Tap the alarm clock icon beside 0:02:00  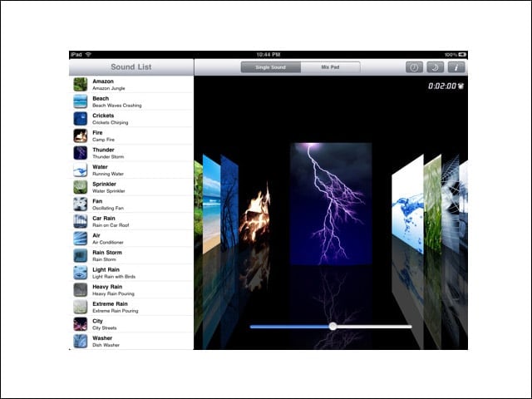click(461, 86)
